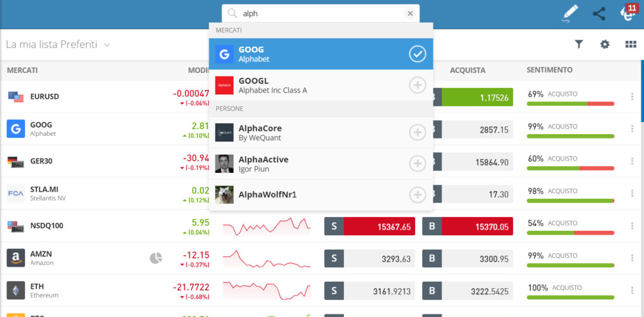The image size is (644, 317).
Task: Select GOOGL Alphabet Inc Class A result
Action: 321,85
